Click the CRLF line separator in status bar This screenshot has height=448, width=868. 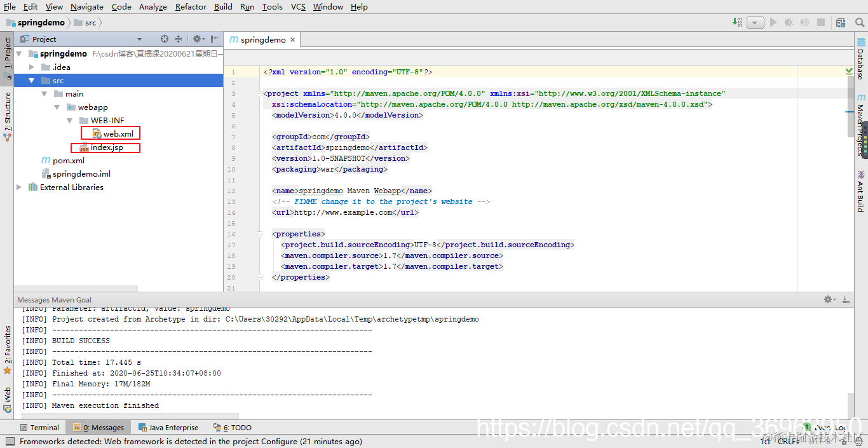point(788,441)
